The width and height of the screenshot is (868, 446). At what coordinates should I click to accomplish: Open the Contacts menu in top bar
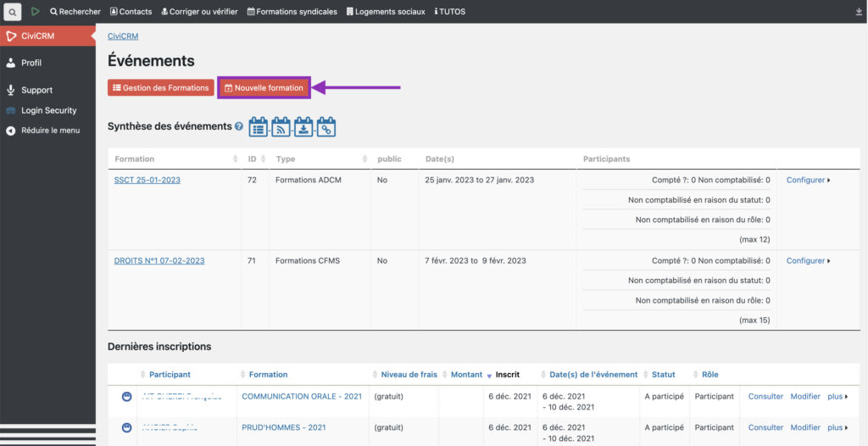pos(131,12)
